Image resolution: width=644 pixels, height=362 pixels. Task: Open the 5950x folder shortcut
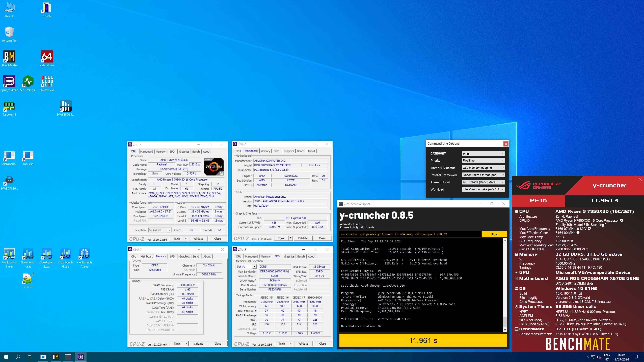click(x=47, y=10)
